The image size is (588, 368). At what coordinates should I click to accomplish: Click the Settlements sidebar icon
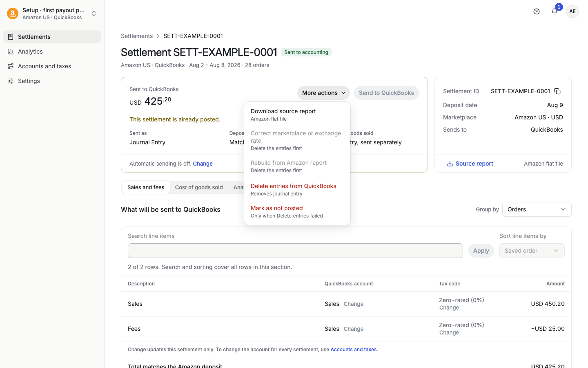(x=11, y=37)
